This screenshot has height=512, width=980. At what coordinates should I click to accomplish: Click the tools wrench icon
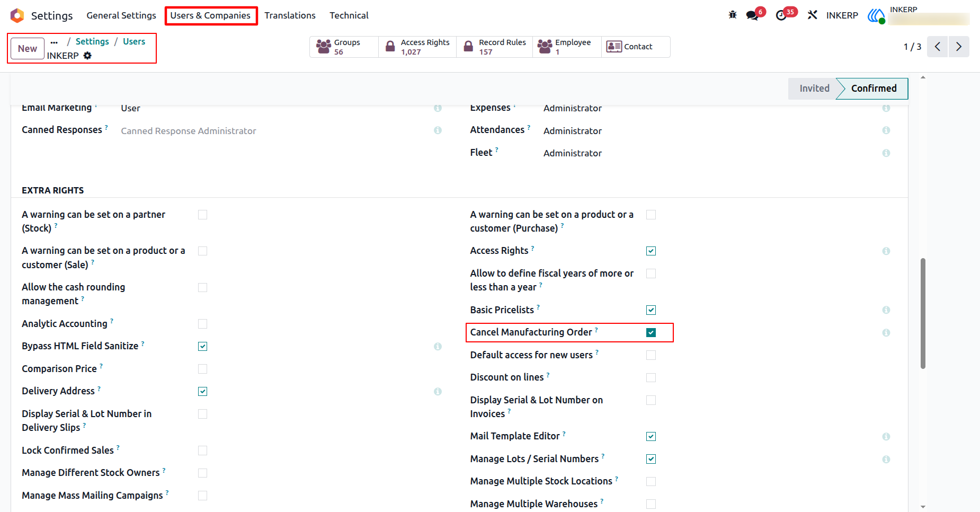[813, 15]
